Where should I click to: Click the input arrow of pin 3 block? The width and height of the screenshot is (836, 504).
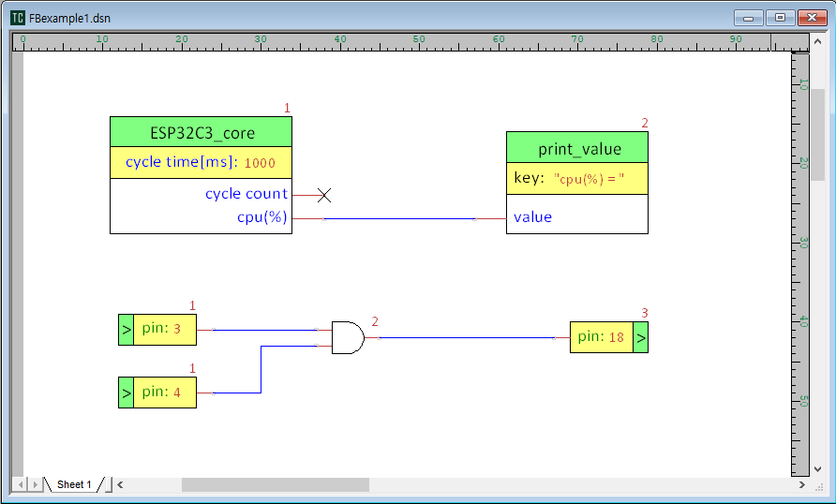point(126,330)
